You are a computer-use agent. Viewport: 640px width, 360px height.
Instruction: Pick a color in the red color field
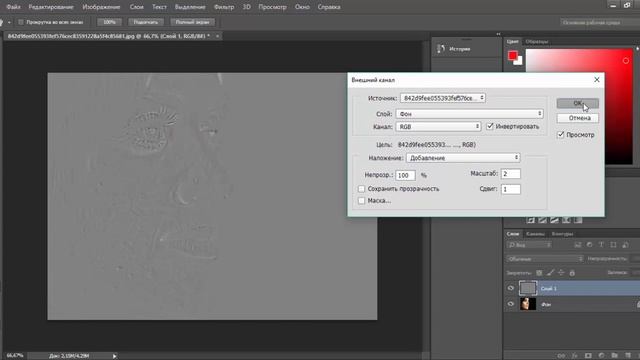[x=579, y=107]
